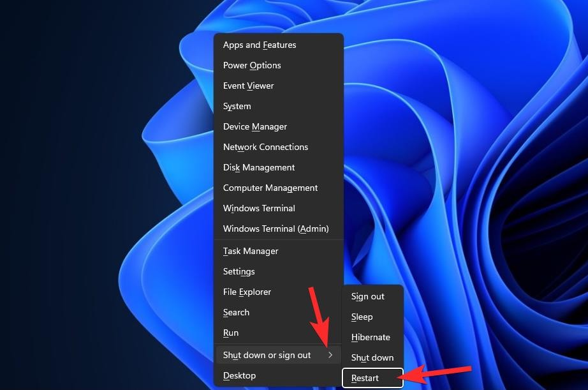Open Task Manager
The height and width of the screenshot is (390, 588).
pos(251,251)
